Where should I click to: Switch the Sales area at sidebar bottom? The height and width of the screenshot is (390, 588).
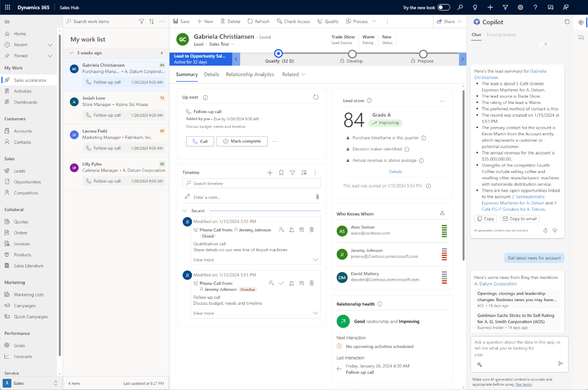tap(31, 383)
